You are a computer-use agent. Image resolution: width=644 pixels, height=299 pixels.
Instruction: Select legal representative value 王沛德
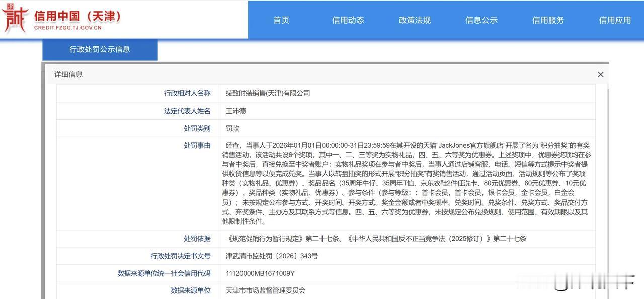click(x=236, y=111)
